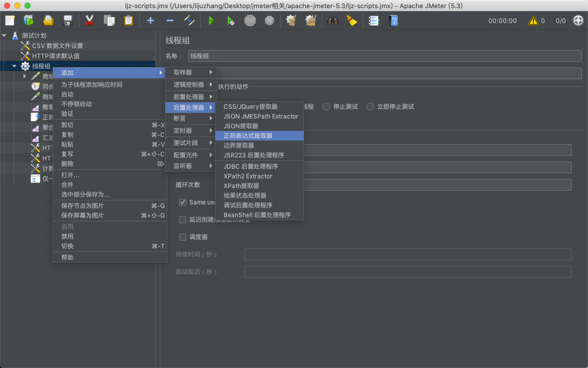588x368 pixels.
Task: Click the Reset Search broom icon
Action: pyautogui.click(x=352, y=20)
